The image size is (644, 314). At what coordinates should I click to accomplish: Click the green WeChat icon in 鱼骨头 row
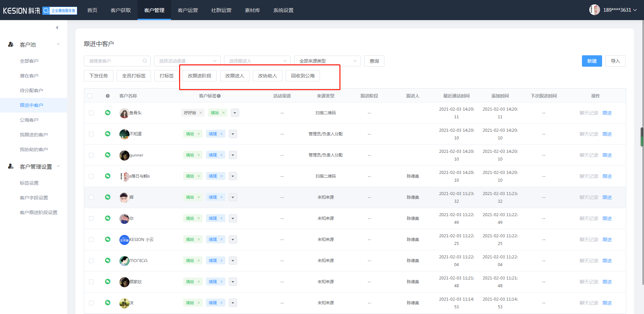pos(108,113)
